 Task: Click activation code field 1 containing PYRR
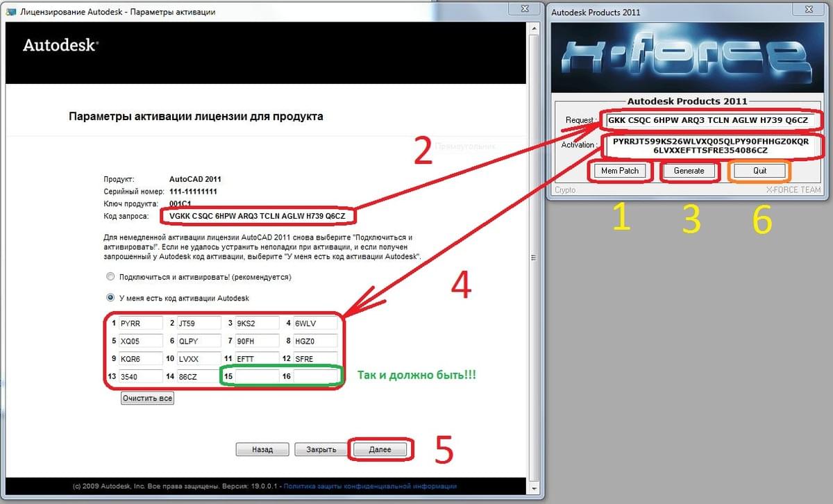pos(140,323)
